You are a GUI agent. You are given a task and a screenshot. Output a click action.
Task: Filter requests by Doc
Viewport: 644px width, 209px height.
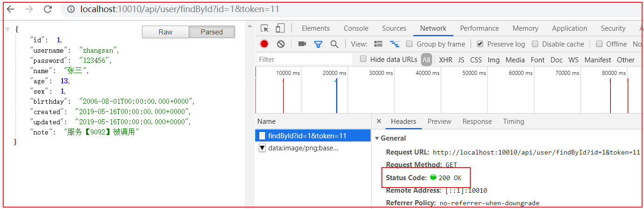point(556,60)
